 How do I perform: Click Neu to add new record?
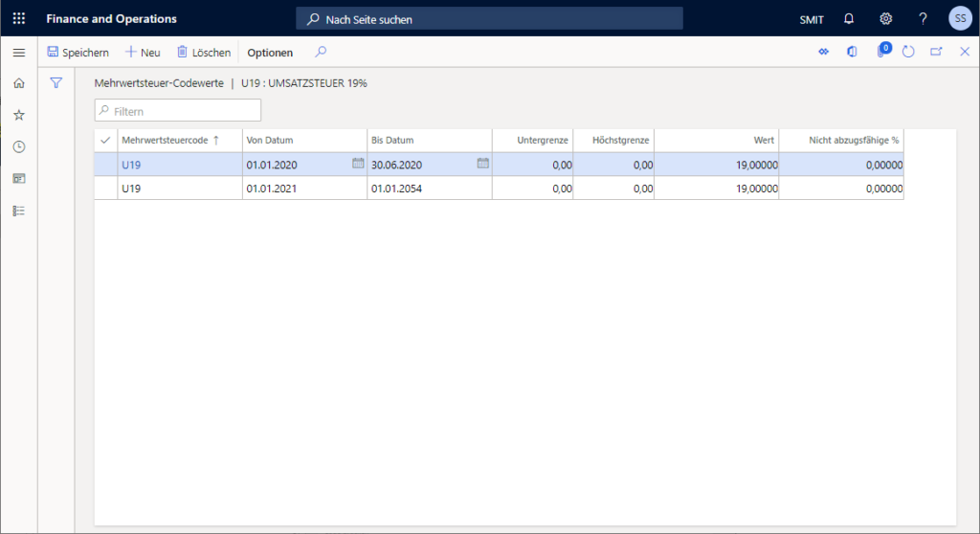pos(144,53)
